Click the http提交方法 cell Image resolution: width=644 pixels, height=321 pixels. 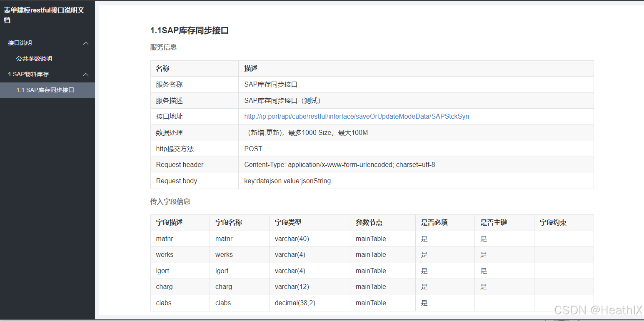tap(195, 149)
